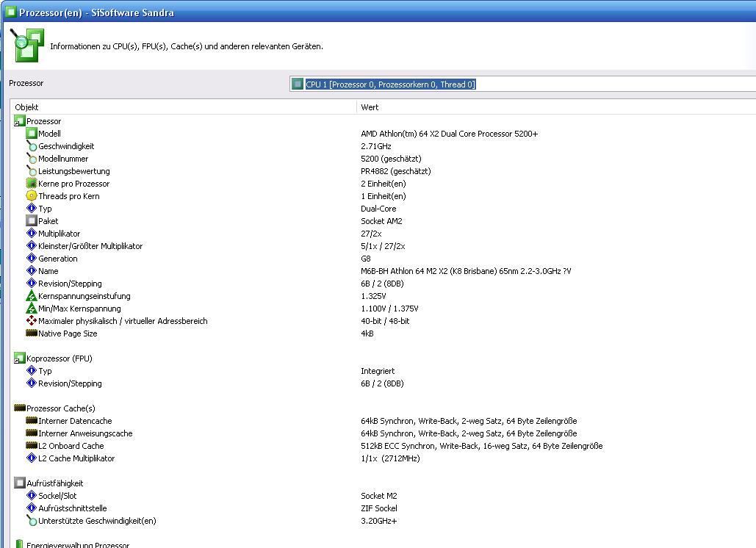Select the 'G8' generation value
756x548 pixels.
pos(366,259)
